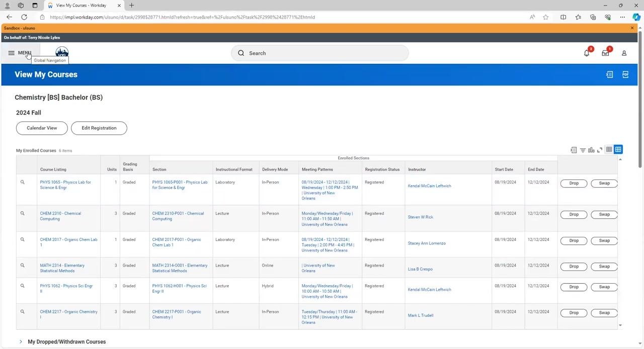Open the Global Navigation menu icon
The image size is (644, 349).
(11, 53)
